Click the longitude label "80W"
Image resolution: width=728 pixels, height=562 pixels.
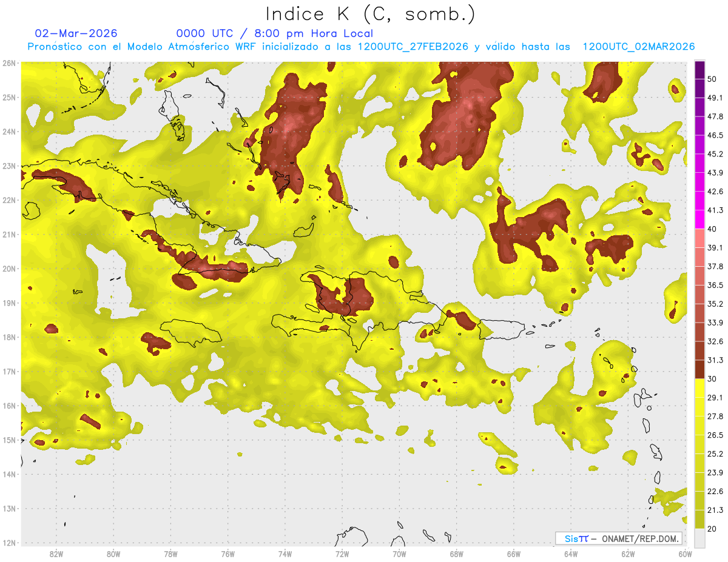(x=113, y=554)
